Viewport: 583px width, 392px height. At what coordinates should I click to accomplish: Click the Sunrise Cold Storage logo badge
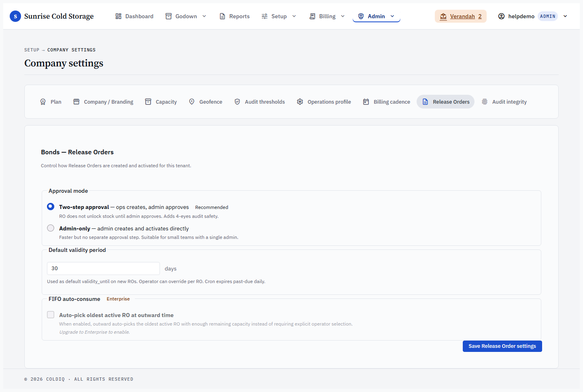tap(15, 16)
